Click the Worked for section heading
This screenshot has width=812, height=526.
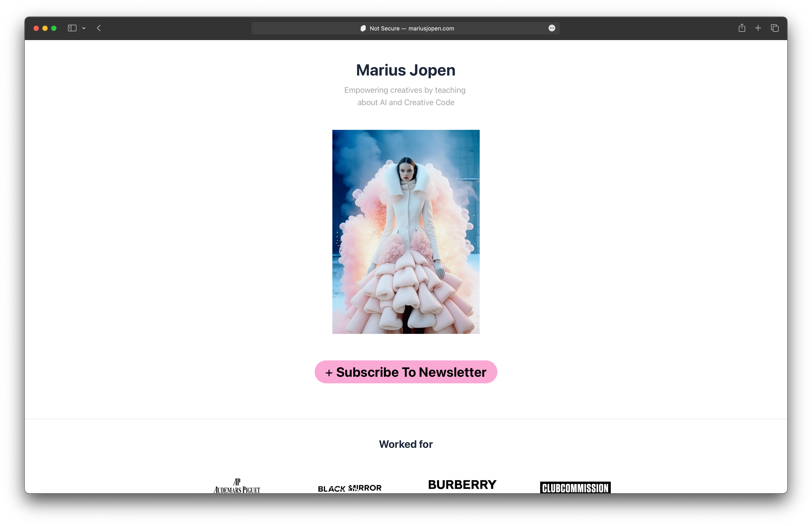(x=406, y=444)
